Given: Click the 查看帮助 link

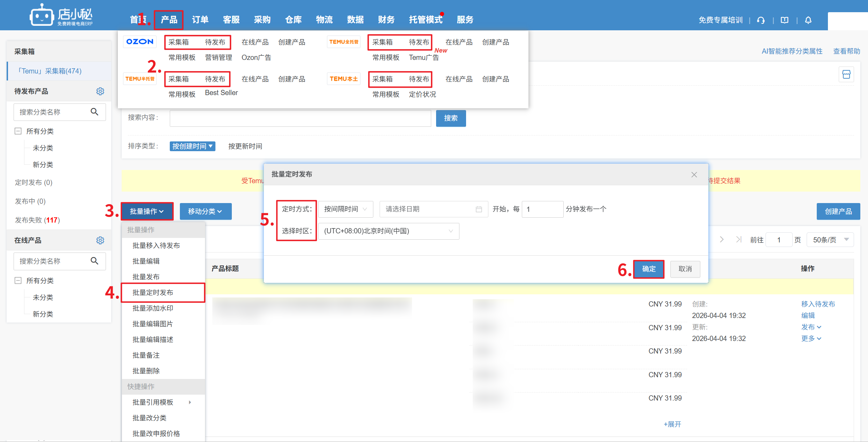Looking at the screenshot, I should [x=846, y=51].
